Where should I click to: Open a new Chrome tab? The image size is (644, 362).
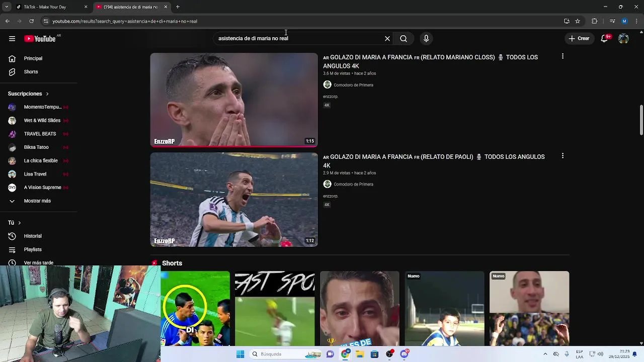pyautogui.click(x=178, y=7)
